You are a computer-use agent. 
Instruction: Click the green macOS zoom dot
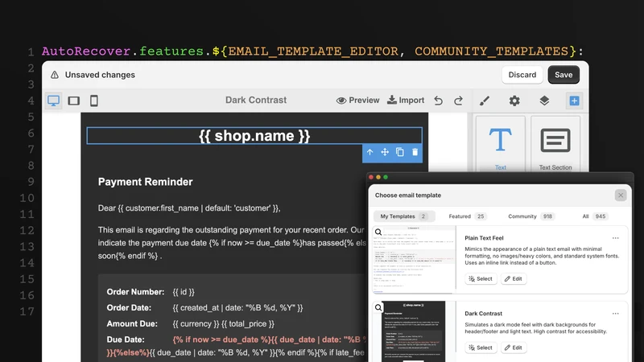click(x=386, y=177)
